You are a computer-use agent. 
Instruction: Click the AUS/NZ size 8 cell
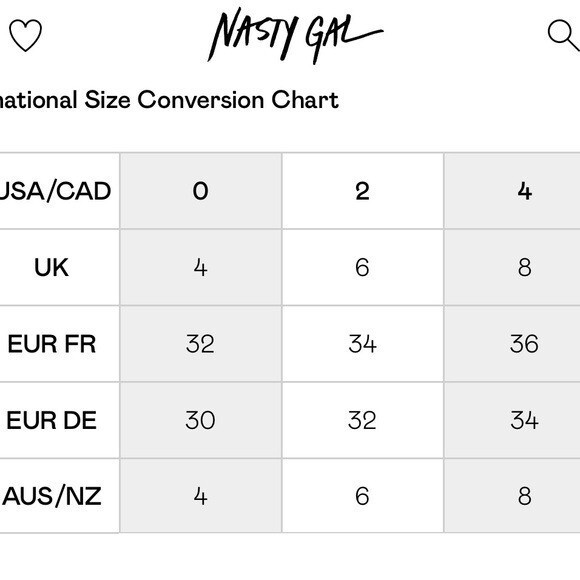click(512, 496)
